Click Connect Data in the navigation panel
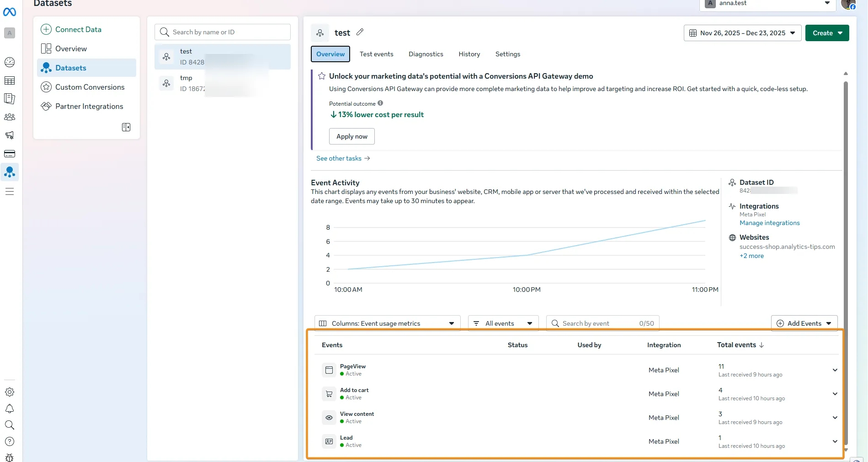This screenshot has height=462, width=868. pos(71,29)
